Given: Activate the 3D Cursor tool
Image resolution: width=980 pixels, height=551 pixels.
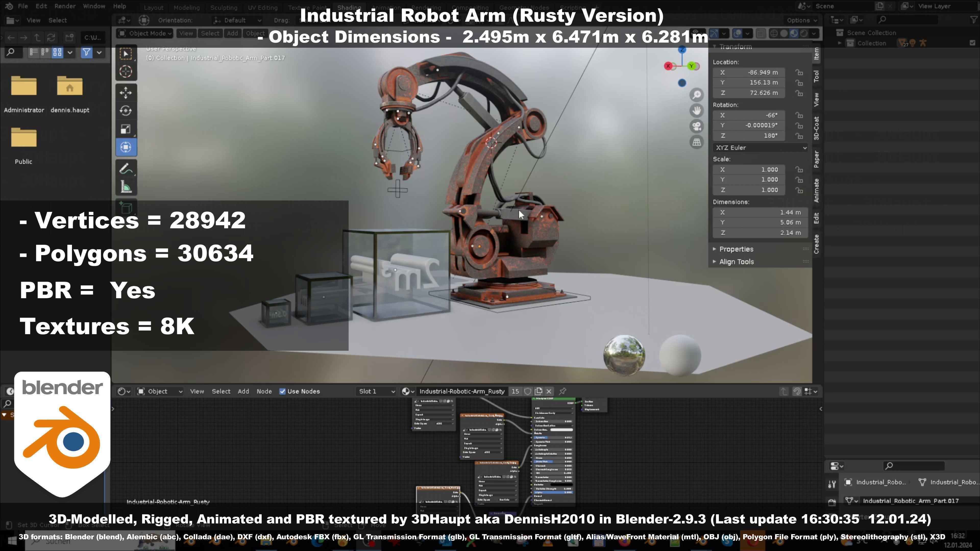Looking at the screenshot, I should point(126,71).
